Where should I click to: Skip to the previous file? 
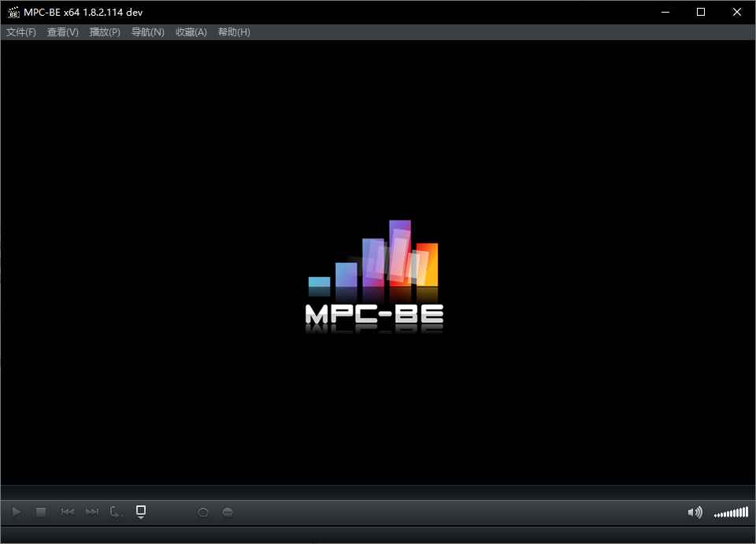click(x=67, y=511)
